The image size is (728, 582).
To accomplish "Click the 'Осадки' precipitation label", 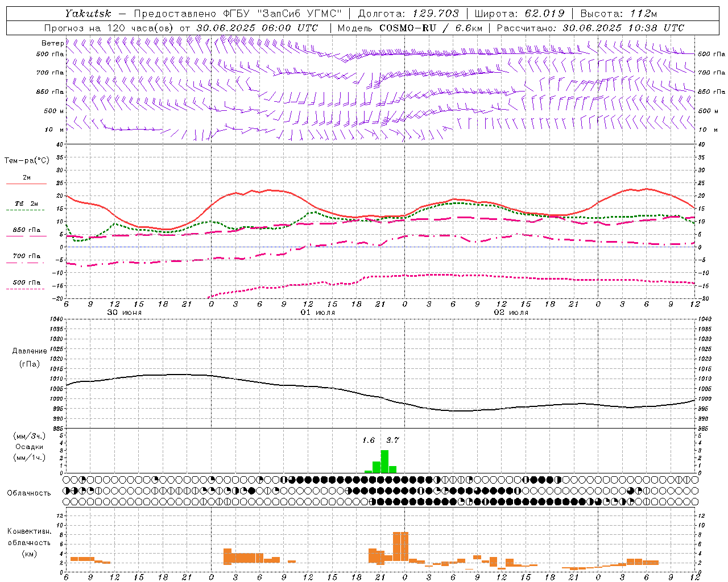I will click(x=29, y=447).
